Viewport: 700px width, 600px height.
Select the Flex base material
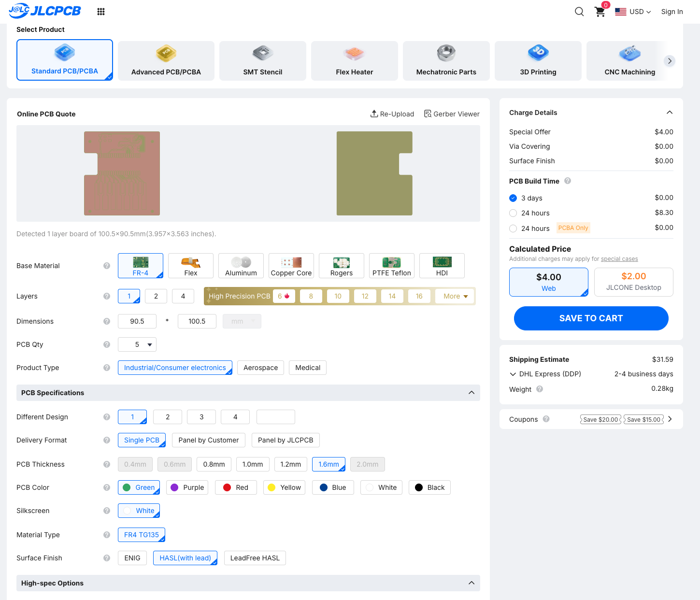point(191,266)
